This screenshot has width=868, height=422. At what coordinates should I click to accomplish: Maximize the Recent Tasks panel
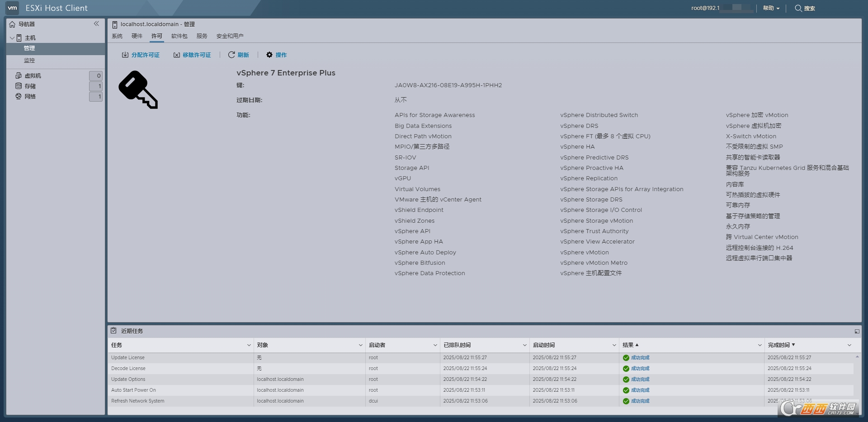click(x=857, y=331)
